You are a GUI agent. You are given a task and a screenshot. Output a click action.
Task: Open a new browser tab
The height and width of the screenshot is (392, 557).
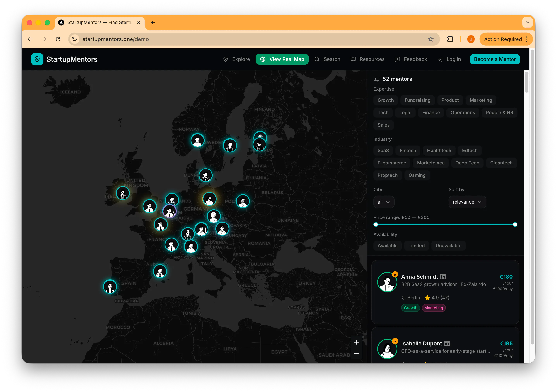[x=153, y=23]
